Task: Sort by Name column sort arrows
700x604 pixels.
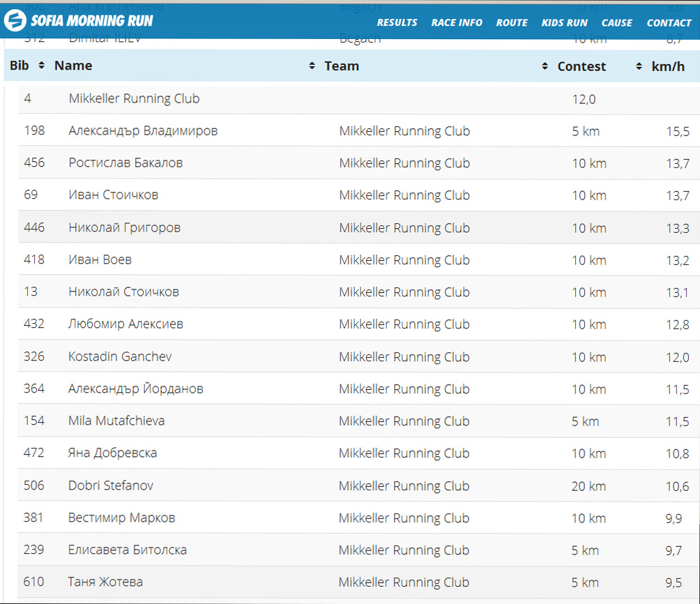Action: [x=312, y=66]
